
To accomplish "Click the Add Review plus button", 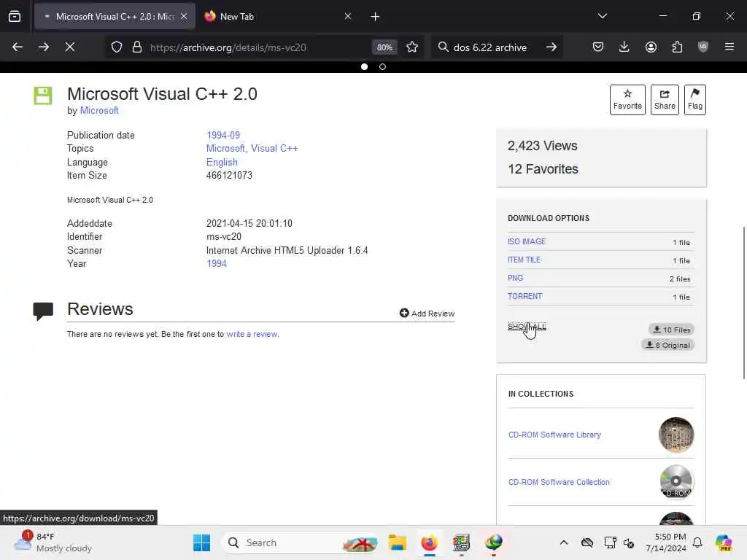I will coord(427,314).
